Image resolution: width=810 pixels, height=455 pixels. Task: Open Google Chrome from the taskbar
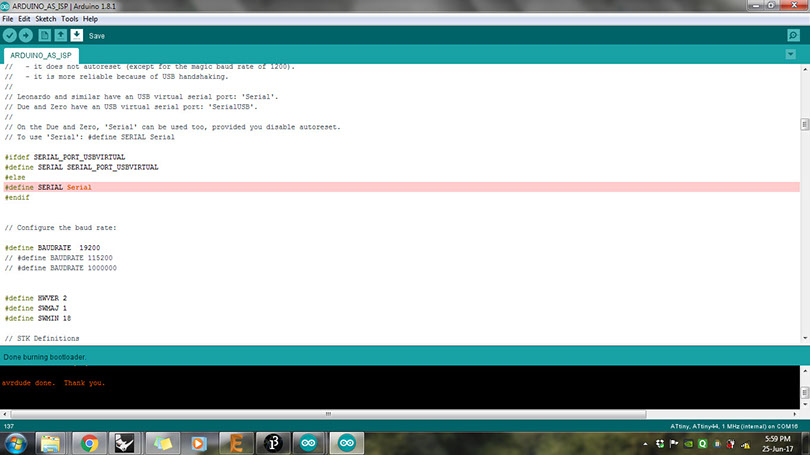pyautogui.click(x=89, y=444)
